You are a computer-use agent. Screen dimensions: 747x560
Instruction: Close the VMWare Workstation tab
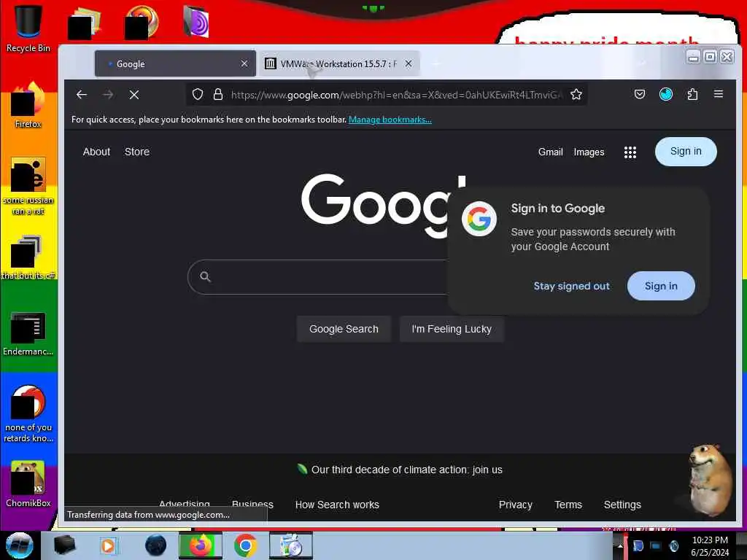click(409, 63)
